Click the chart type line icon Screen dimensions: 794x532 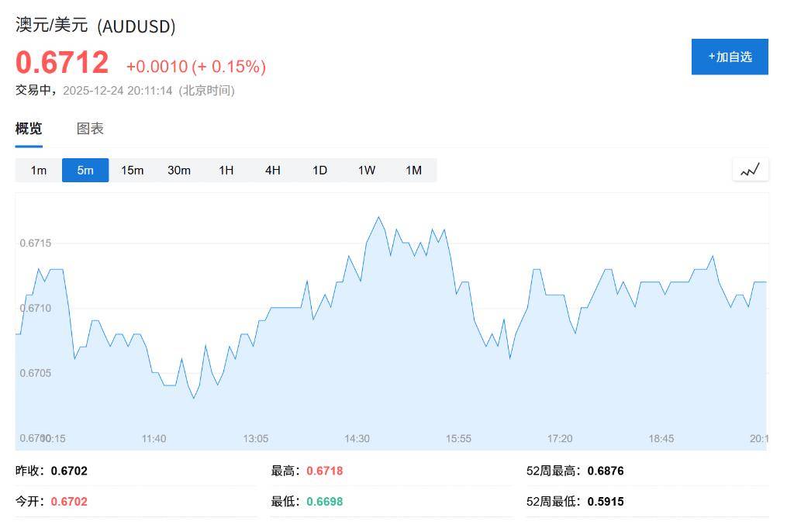(x=750, y=170)
